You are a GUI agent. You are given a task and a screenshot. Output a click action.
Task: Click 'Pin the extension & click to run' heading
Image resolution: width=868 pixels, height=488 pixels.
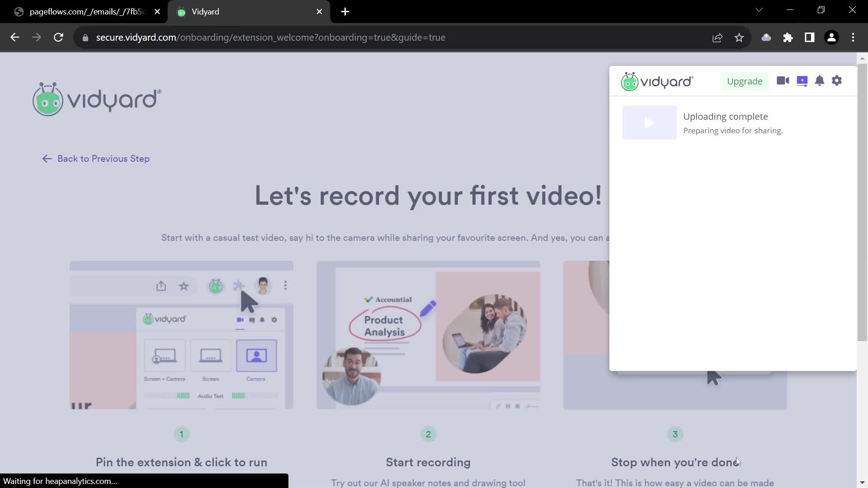point(181,462)
